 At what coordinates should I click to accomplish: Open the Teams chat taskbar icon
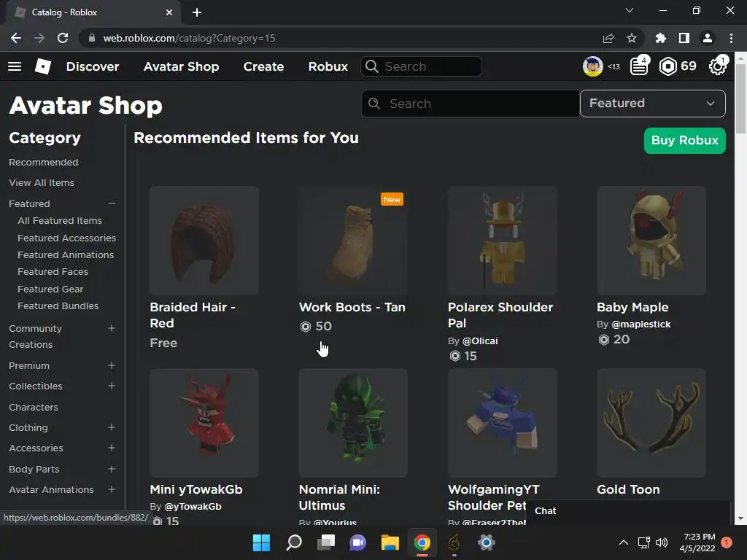[x=357, y=542]
